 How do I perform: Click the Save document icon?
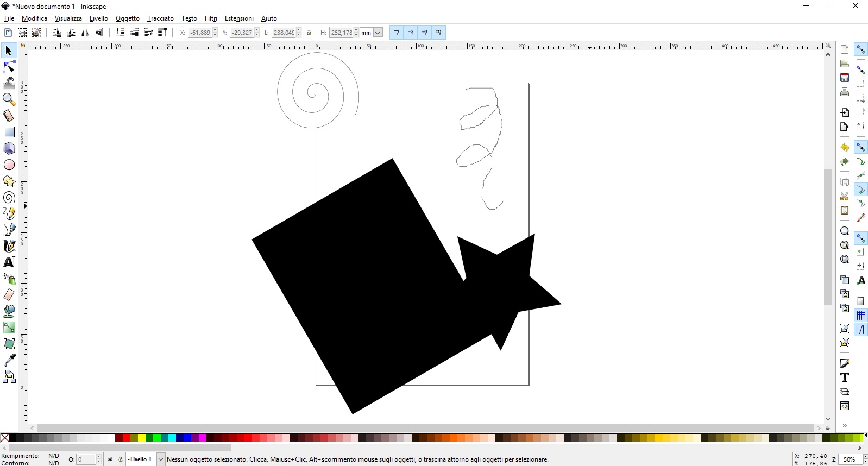coord(845,78)
